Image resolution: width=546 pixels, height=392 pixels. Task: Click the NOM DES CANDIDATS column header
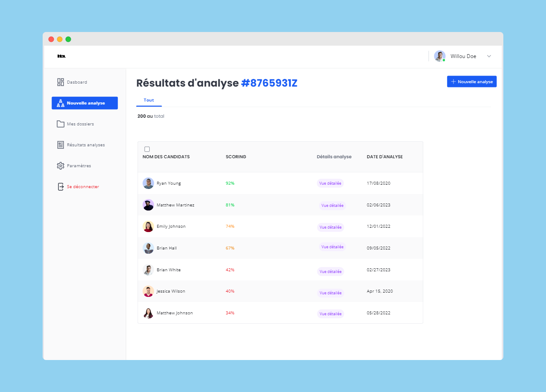tap(166, 157)
